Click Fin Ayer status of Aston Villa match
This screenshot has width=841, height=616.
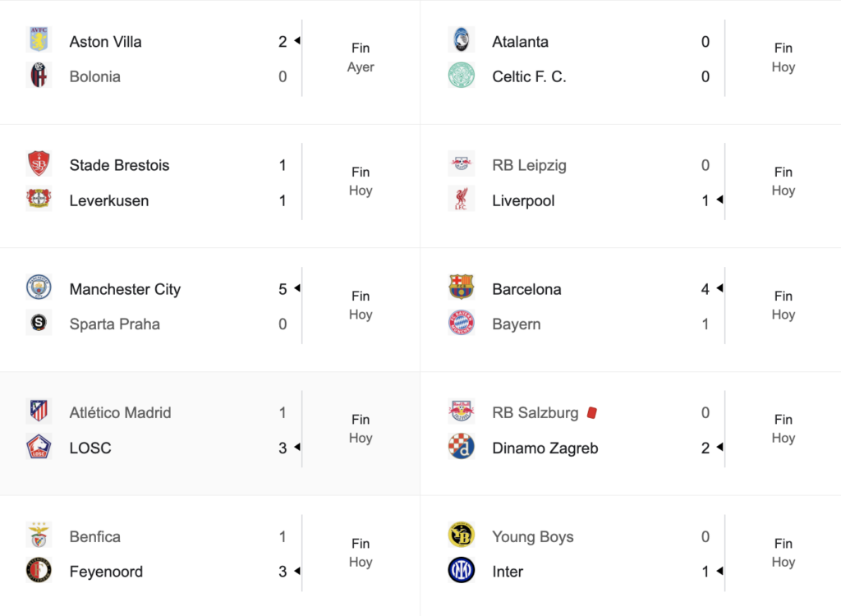pos(361,57)
